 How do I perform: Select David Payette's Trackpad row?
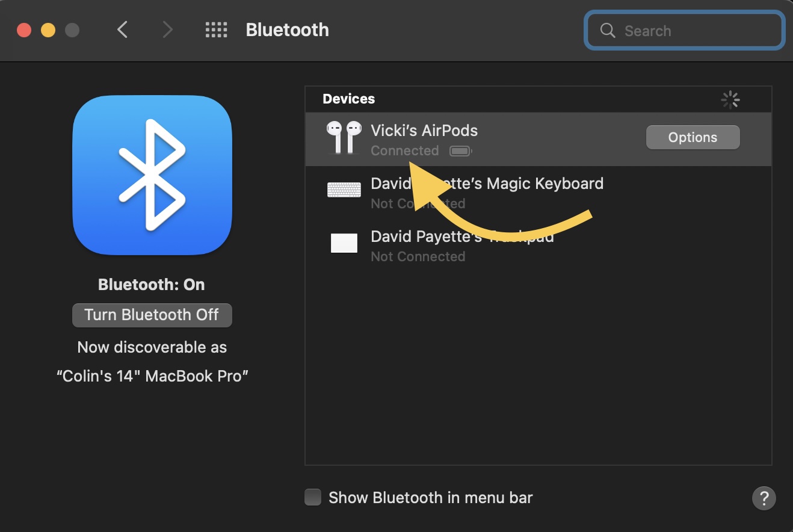click(538, 246)
